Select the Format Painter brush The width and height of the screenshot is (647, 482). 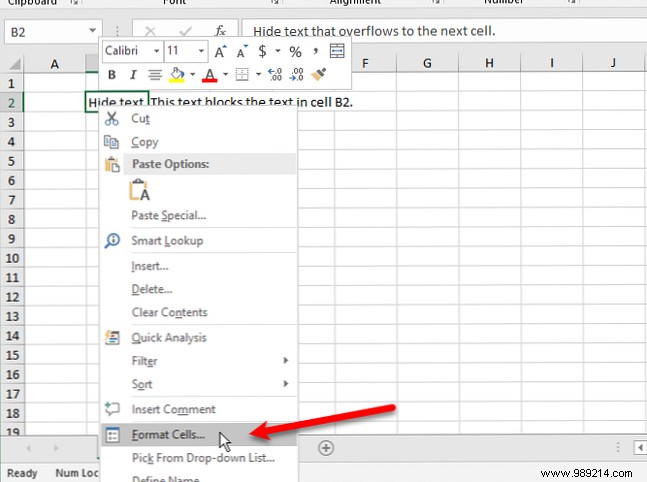pos(319,74)
